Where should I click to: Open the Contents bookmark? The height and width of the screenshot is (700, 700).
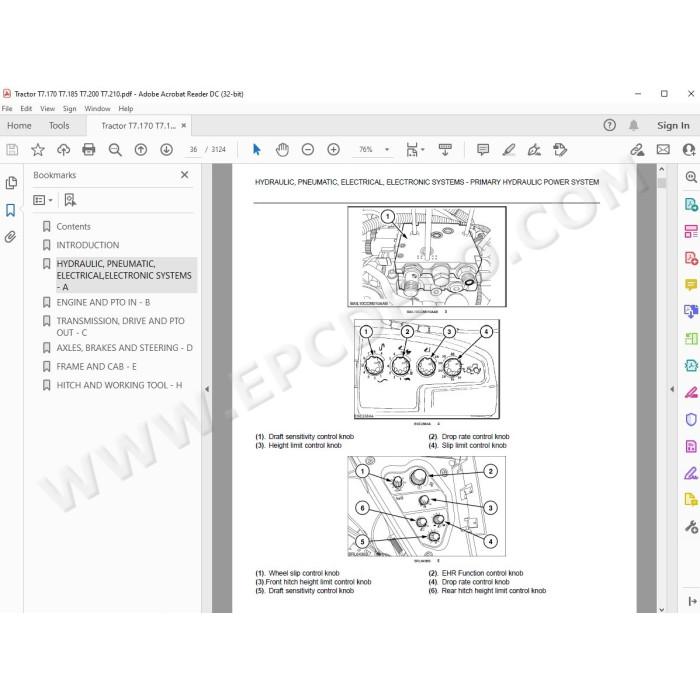73,227
